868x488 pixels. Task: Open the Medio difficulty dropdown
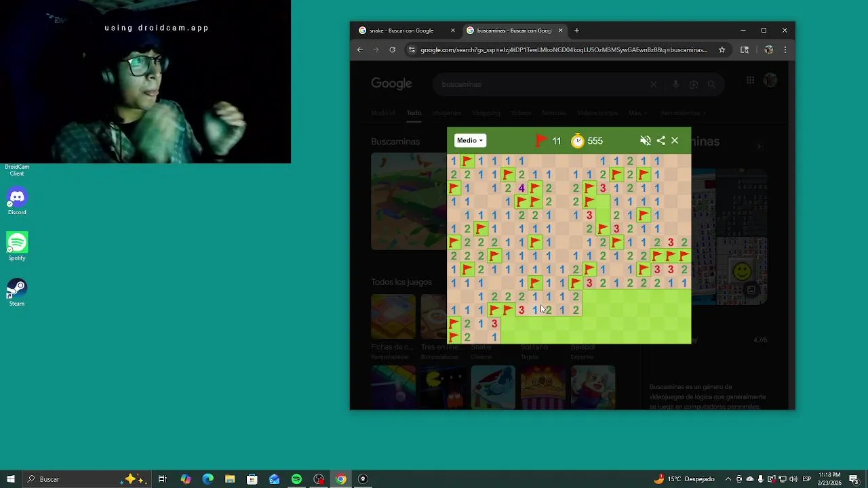point(469,140)
